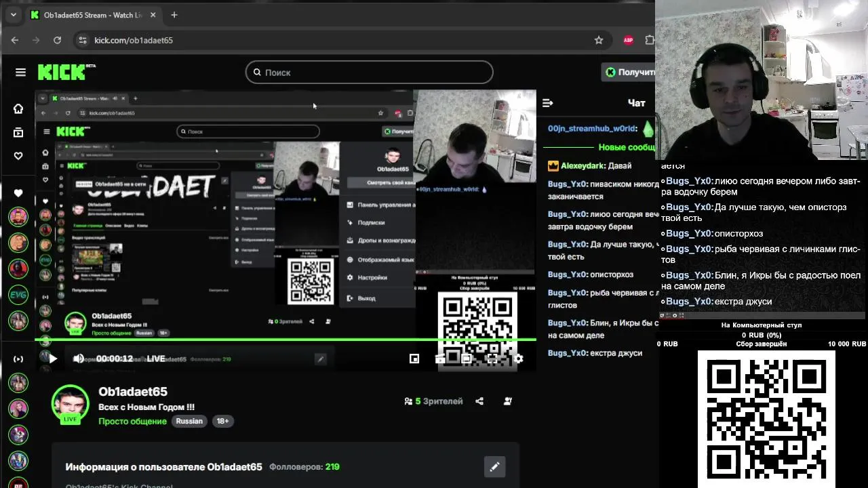Open the Ob1adaet65 channel avatar
Screen dimensions: 868x488
(71, 404)
